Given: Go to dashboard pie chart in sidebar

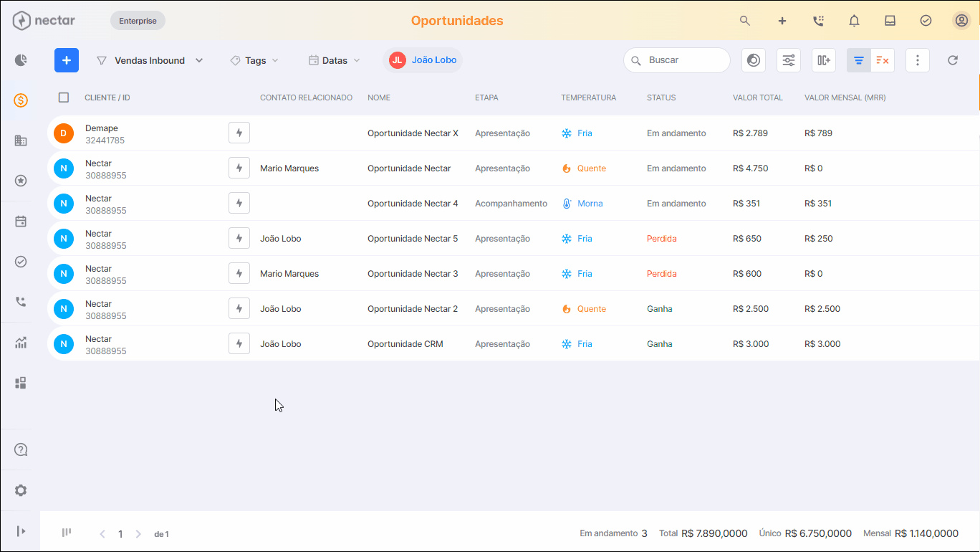Looking at the screenshot, I should click(x=21, y=60).
